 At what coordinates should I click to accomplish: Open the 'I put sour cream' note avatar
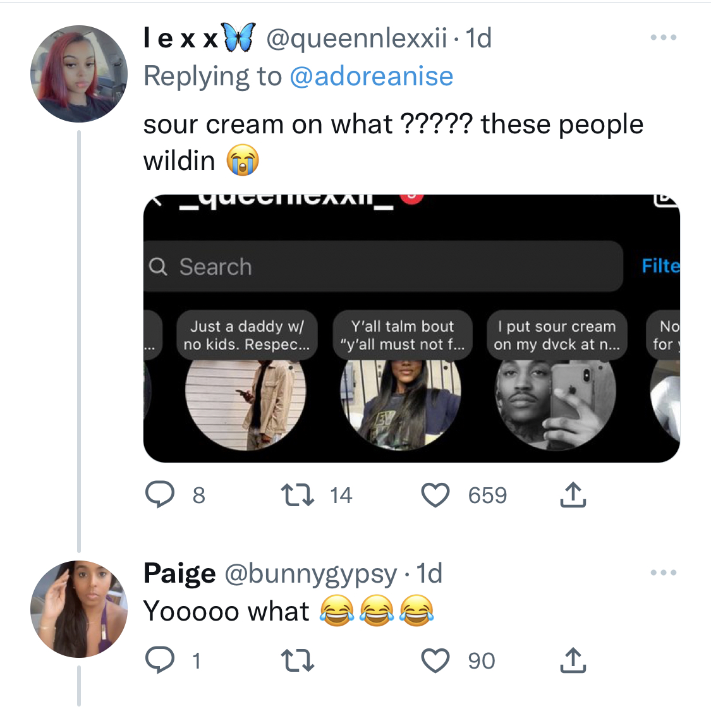[556, 405]
